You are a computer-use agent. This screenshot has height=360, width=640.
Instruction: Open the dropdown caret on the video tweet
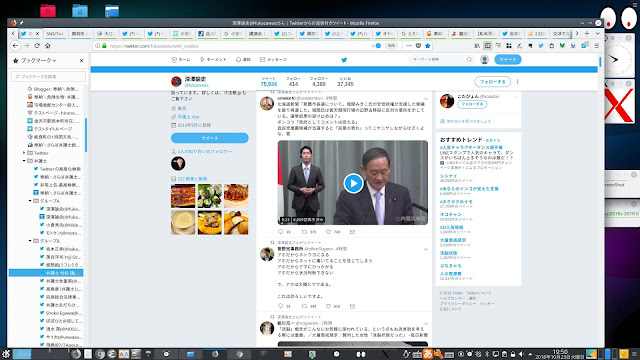426,98
